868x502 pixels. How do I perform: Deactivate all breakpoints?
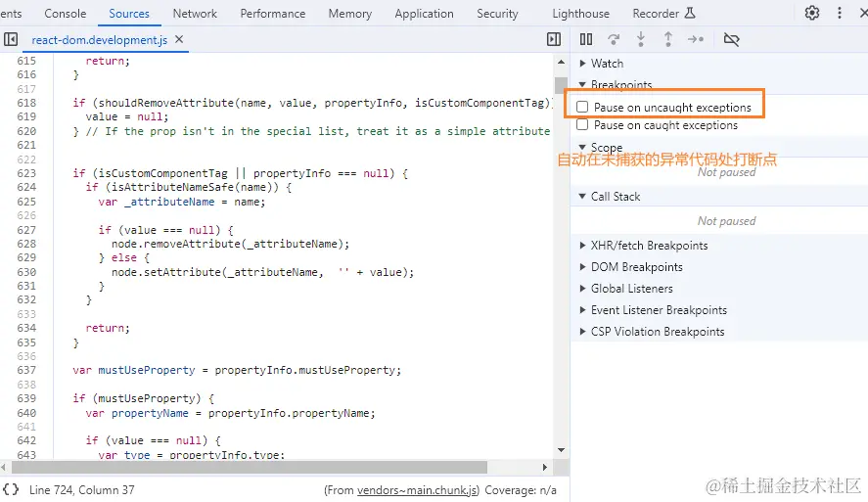click(731, 39)
